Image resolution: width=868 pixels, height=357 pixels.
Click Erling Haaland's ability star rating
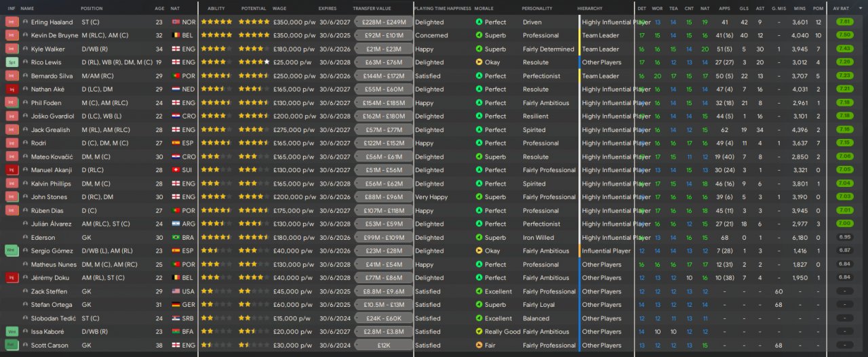coord(216,22)
